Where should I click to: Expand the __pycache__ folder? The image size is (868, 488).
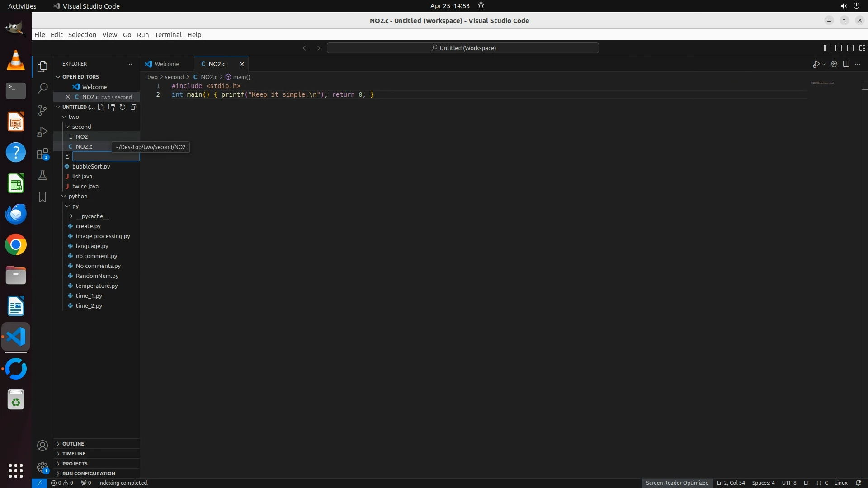(92, 216)
